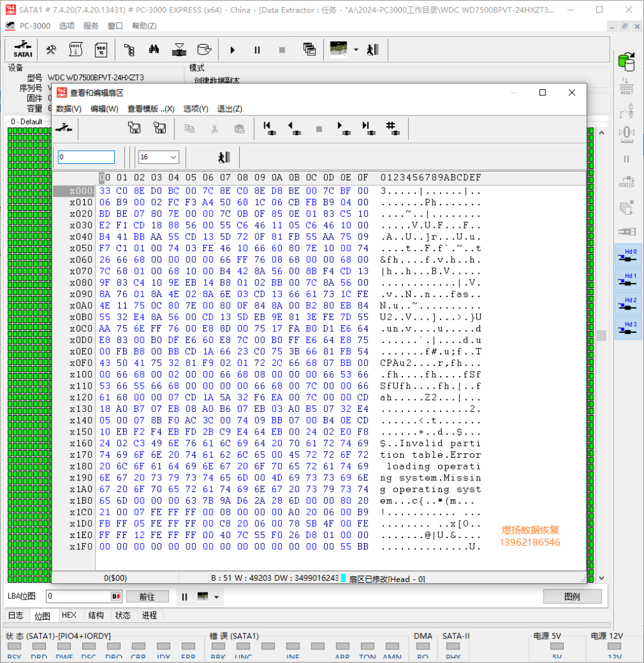
Task: Click the main toolbar play button
Action: [233, 50]
